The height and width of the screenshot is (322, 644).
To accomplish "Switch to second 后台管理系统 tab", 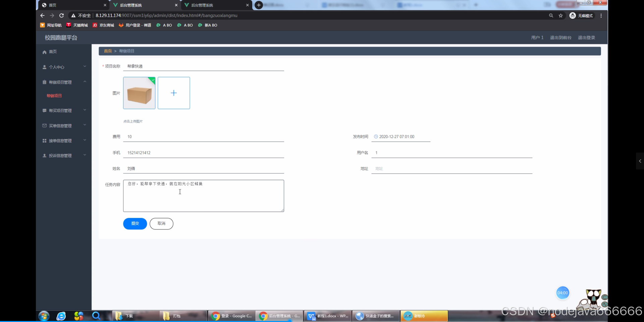I will [x=217, y=5].
